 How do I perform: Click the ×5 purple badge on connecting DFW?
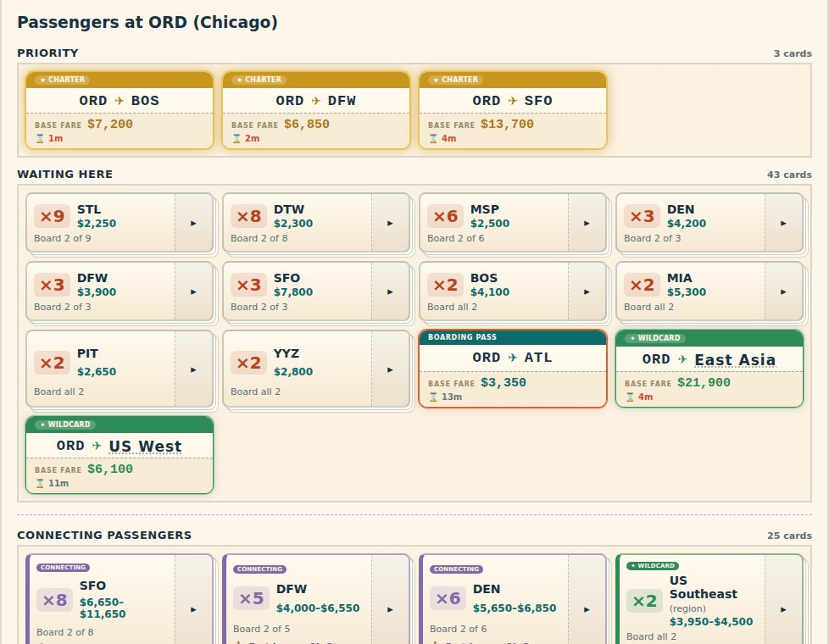pos(251,598)
